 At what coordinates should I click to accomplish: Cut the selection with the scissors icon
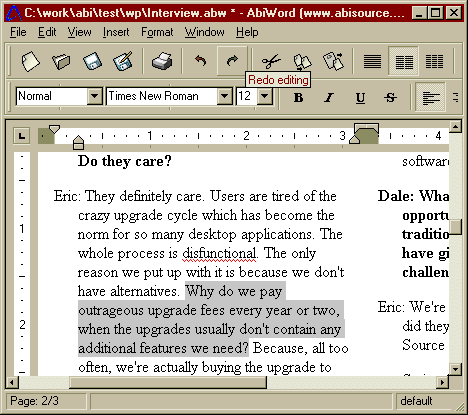click(x=271, y=62)
